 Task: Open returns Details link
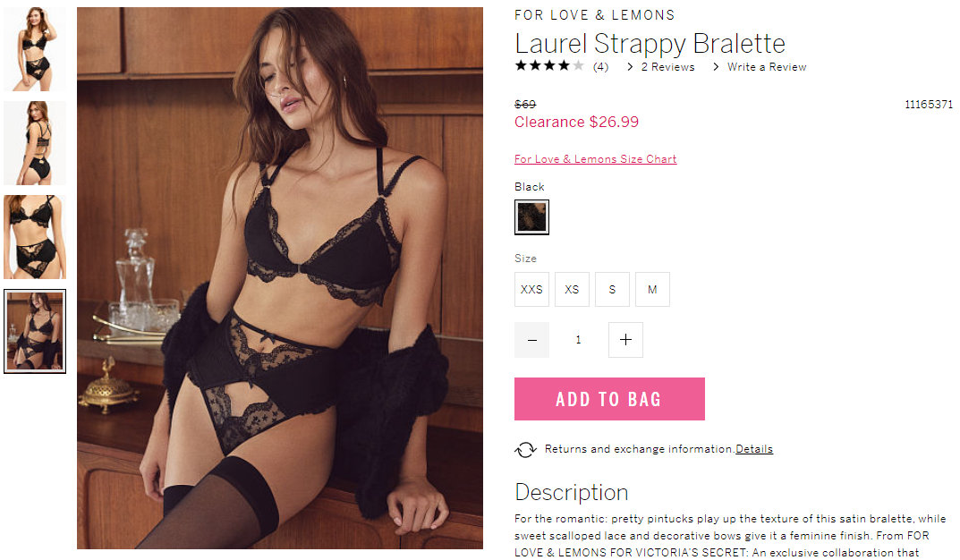tap(753, 449)
